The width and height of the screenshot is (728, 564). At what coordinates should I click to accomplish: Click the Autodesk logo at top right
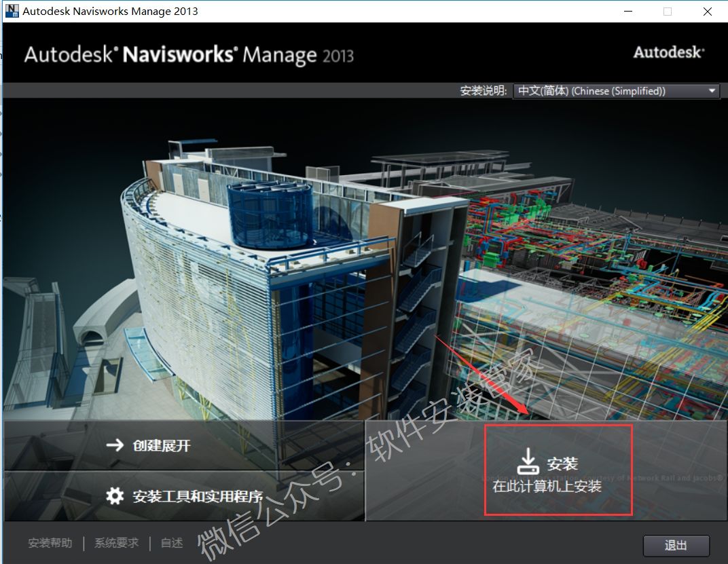[668, 52]
